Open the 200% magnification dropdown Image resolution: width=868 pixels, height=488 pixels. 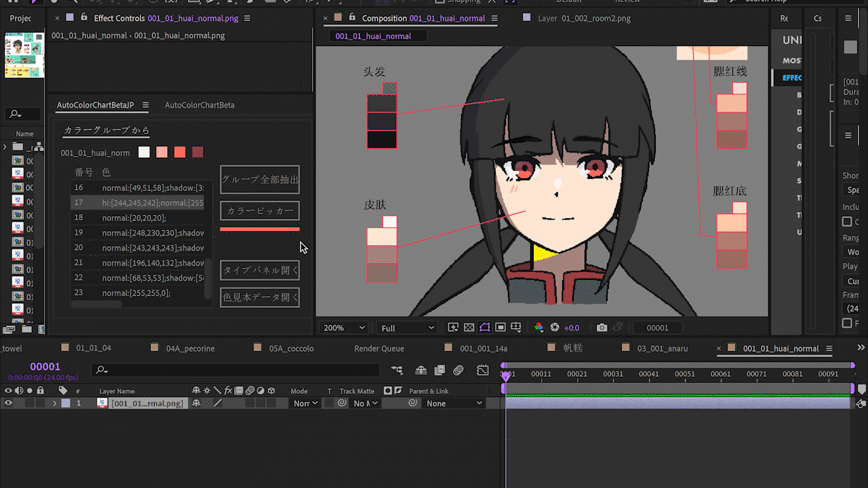click(344, 327)
